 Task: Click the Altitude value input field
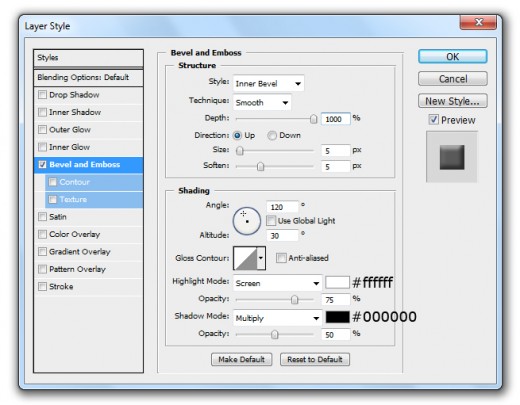pos(282,236)
